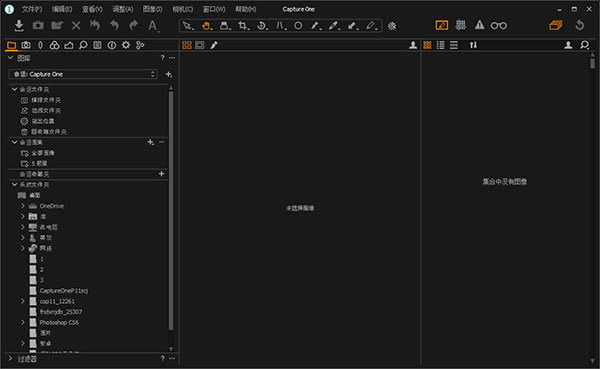Image resolution: width=600 pixels, height=369 pixels.
Task: Select the CaptureOneP11zcj folder
Action: tap(64, 291)
